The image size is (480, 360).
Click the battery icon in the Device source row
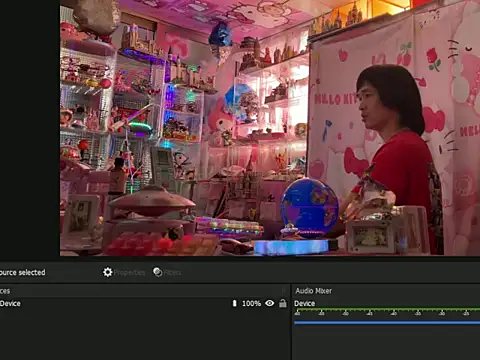click(234, 303)
